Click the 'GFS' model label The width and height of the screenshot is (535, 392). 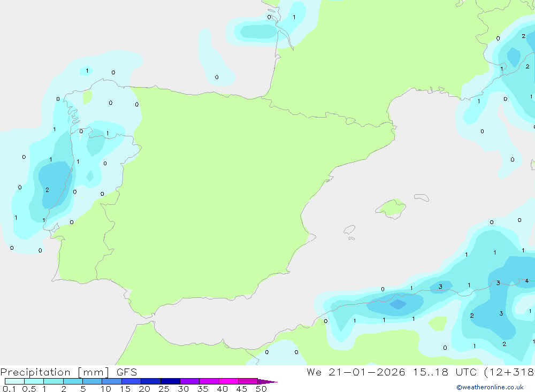click(x=127, y=372)
